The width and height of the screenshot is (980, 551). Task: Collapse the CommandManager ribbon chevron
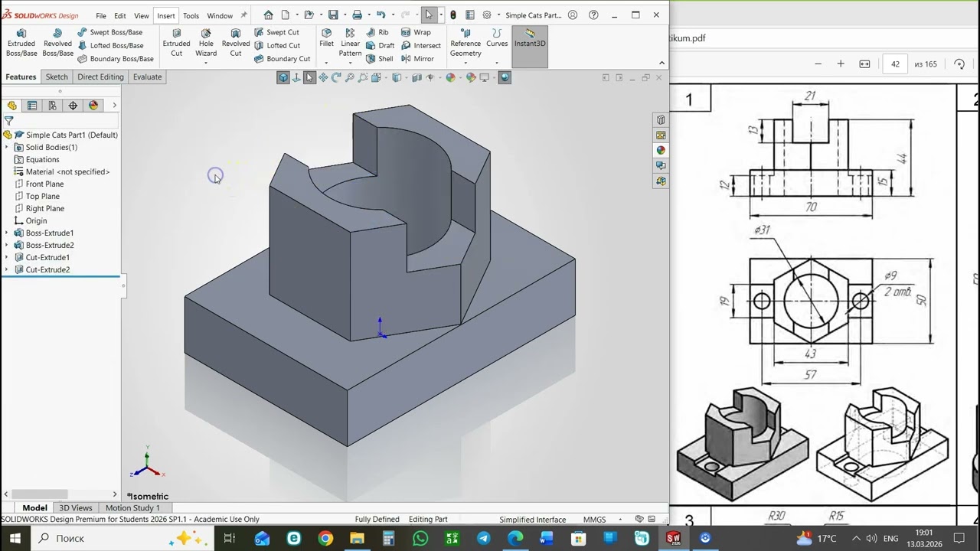pos(662,63)
